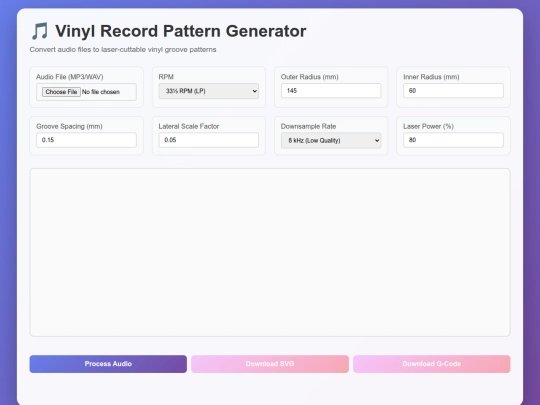
Task: Expand the Downsample Rate dropdown
Action: (x=331, y=141)
